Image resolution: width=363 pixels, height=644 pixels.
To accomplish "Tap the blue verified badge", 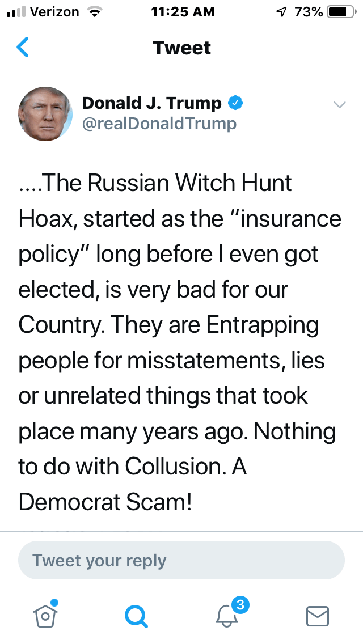I will click(x=235, y=103).
